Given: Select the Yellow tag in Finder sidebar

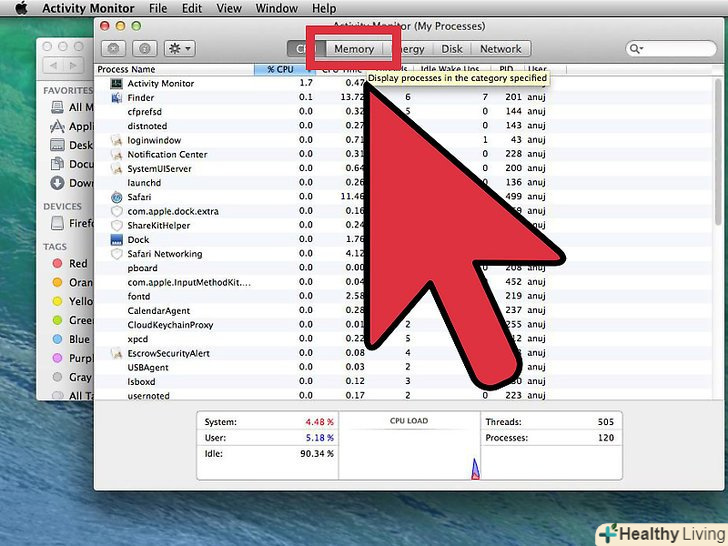Looking at the screenshot, I should pyautogui.click(x=72, y=301).
